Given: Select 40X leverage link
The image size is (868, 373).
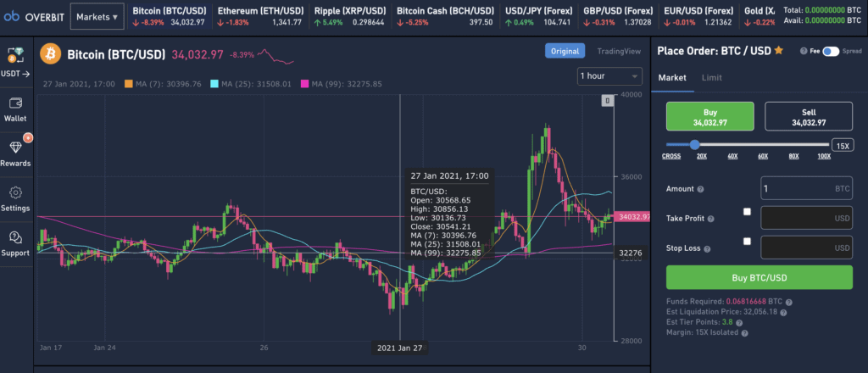Looking at the screenshot, I should (x=733, y=157).
